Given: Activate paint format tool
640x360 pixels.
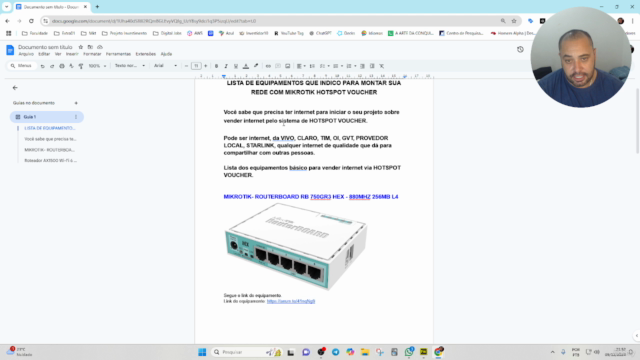Looking at the screenshot, I should pyautogui.click(x=81, y=66).
